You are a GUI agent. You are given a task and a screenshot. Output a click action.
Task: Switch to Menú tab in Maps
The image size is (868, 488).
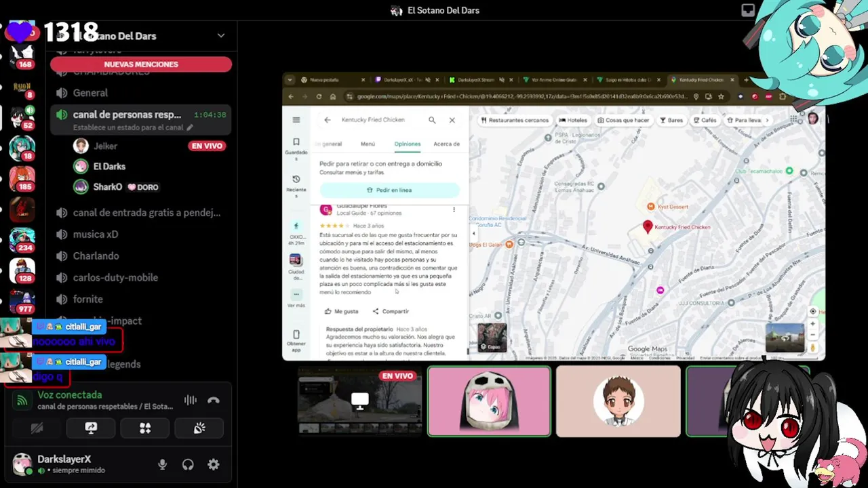368,144
